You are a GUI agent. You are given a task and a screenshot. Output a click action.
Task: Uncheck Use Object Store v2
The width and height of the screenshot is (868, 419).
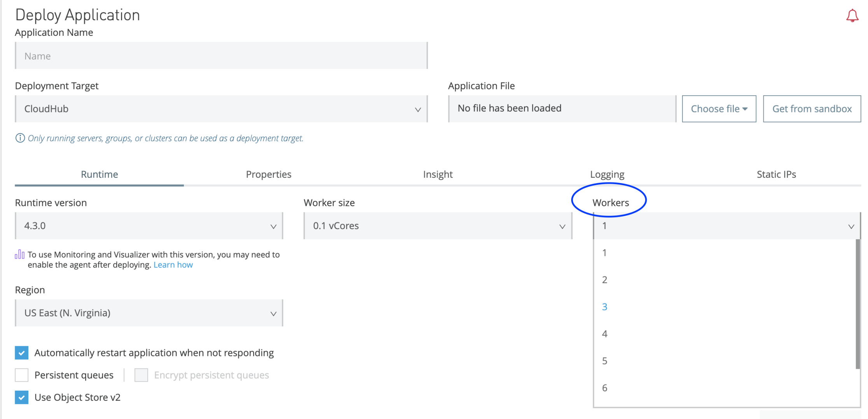pos(22,398)
